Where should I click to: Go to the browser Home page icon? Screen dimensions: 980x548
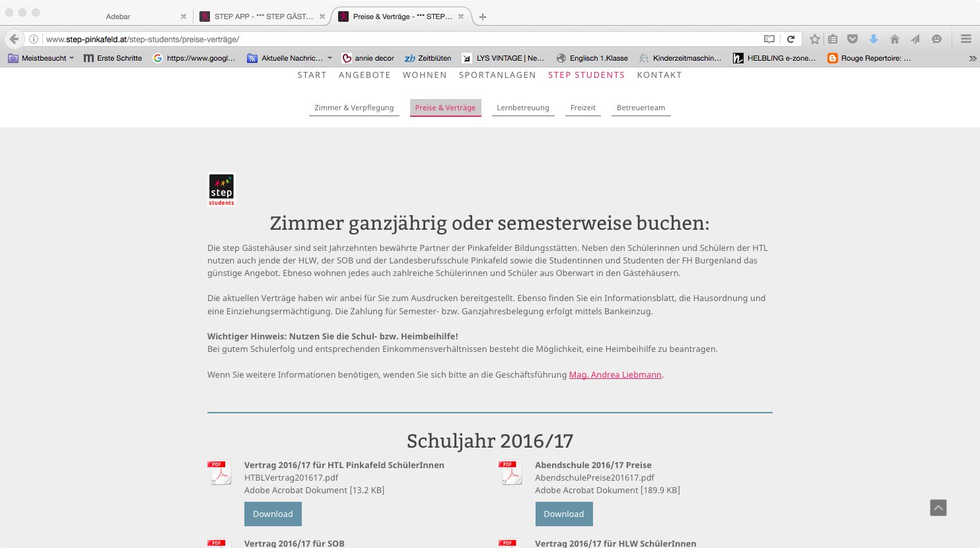[894, 39]
